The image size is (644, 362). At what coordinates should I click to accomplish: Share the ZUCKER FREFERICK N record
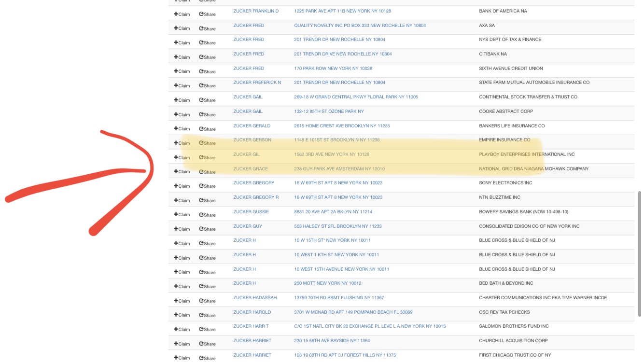[x=208, y=85]
